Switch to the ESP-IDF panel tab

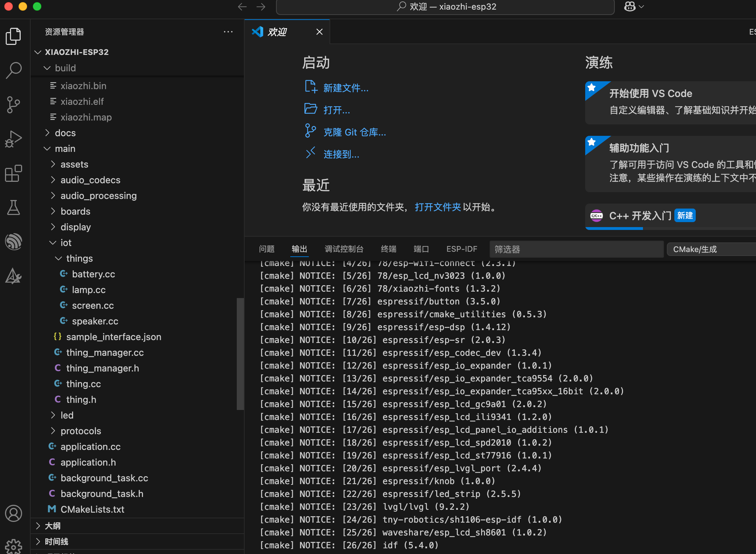click(x=461, y=249)
